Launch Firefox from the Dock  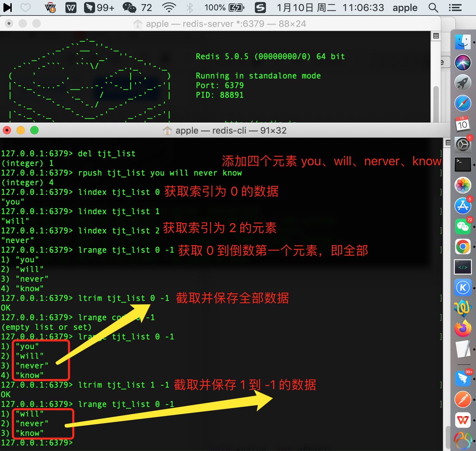(463, 329)
